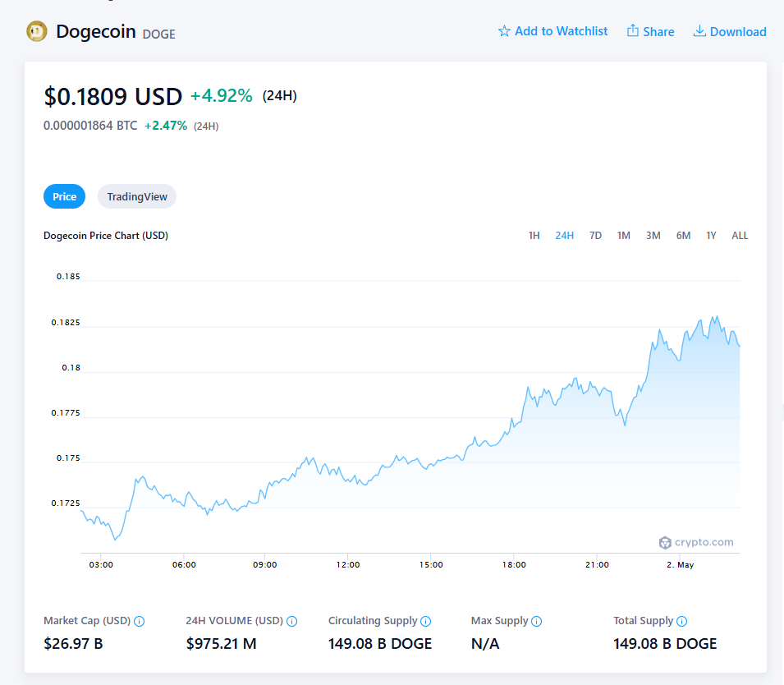784x685 pixels.
Task: Click the DOGE ticker label
Action: coord(159,34)
